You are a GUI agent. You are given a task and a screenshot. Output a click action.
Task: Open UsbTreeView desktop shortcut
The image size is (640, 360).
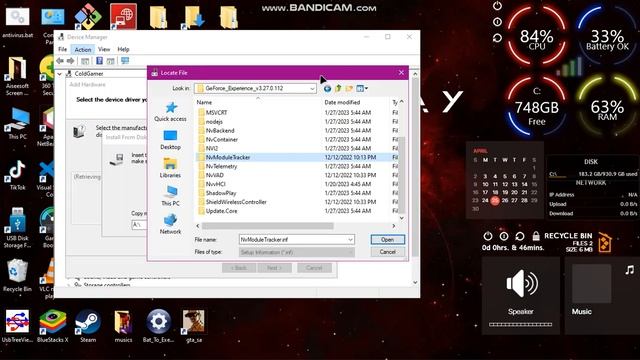(x=17, y=326)
